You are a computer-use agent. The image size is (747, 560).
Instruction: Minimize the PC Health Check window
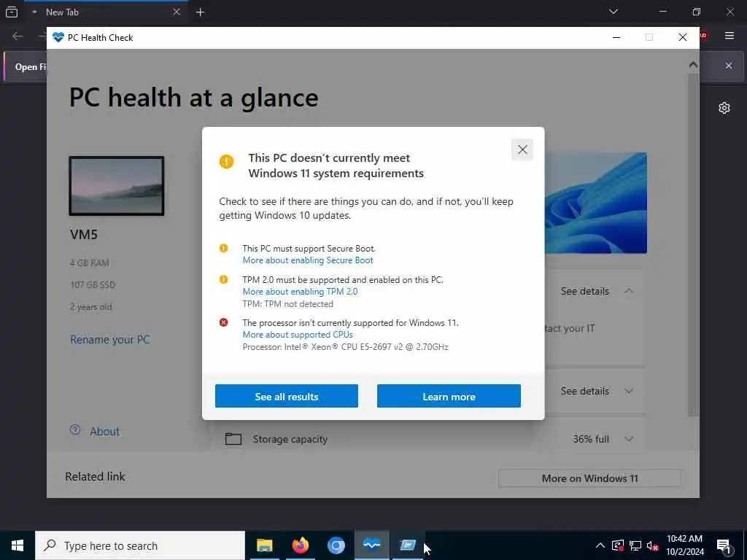coord(616,37)
